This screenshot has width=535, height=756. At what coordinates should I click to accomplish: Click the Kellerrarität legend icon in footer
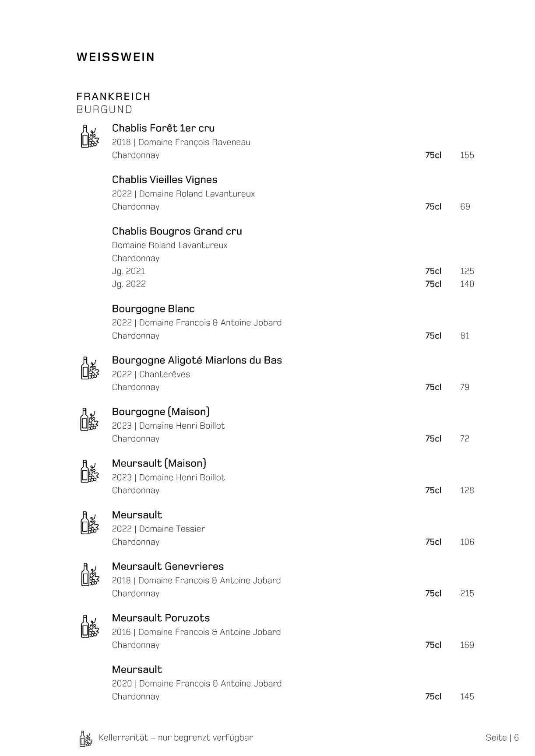click(x=86, y=738)
